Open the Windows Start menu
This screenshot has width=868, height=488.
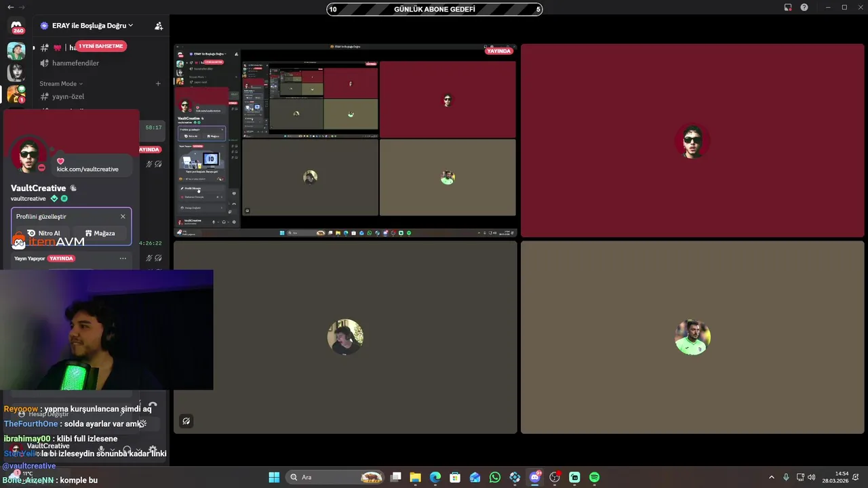274,477
